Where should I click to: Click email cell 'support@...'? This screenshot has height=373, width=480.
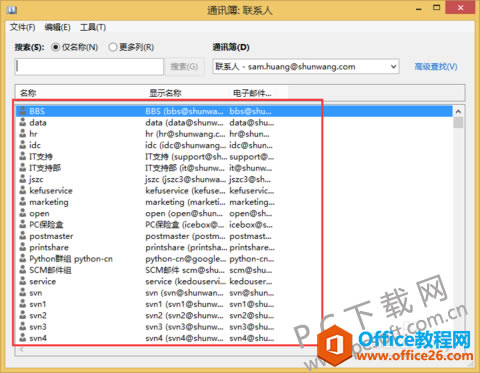click(252, 156)
